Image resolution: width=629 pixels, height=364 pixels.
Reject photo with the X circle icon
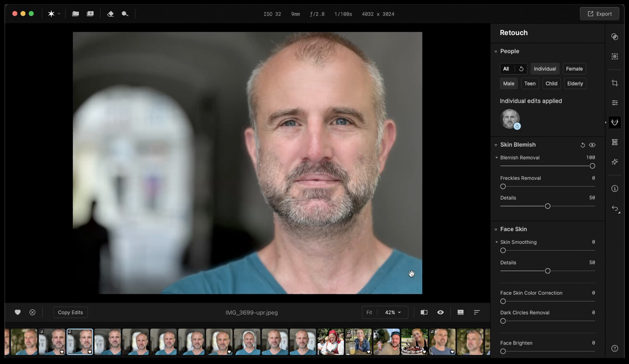tap(32, 312)
